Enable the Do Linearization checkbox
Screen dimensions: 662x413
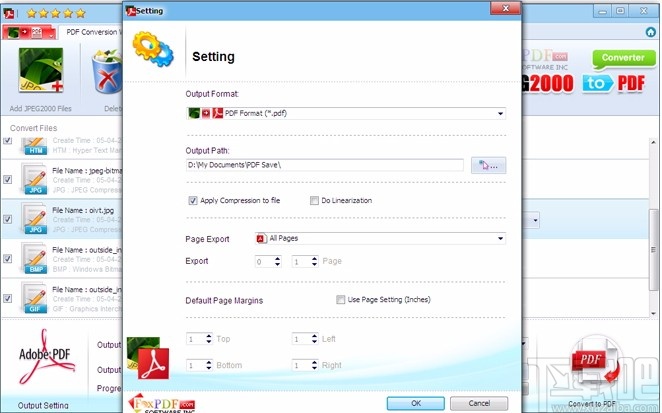(x=314, y=201)
